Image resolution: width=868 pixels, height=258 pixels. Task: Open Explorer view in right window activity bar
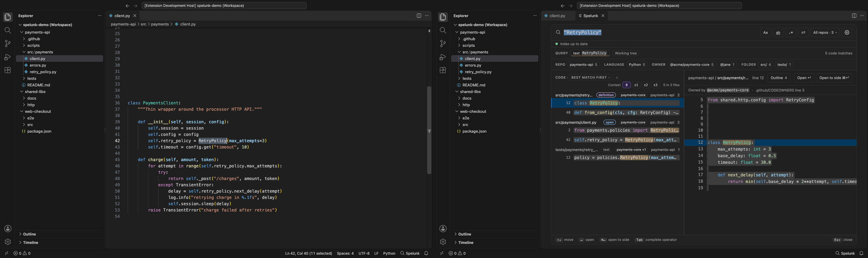pos(443,17)
